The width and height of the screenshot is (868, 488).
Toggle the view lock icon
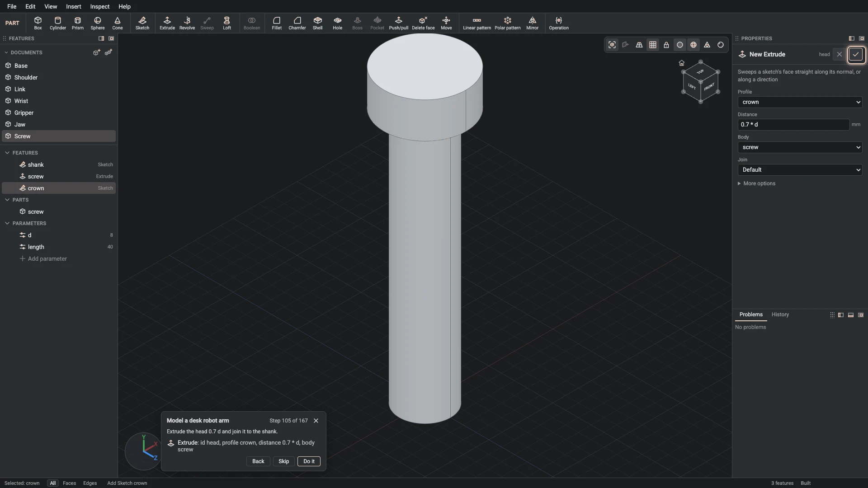(x=666, y=45)
